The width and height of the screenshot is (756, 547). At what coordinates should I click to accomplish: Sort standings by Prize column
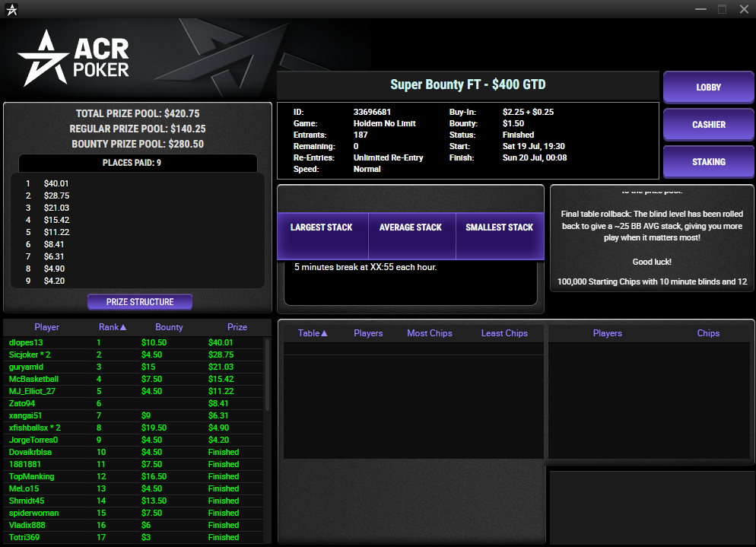(237, 327)
